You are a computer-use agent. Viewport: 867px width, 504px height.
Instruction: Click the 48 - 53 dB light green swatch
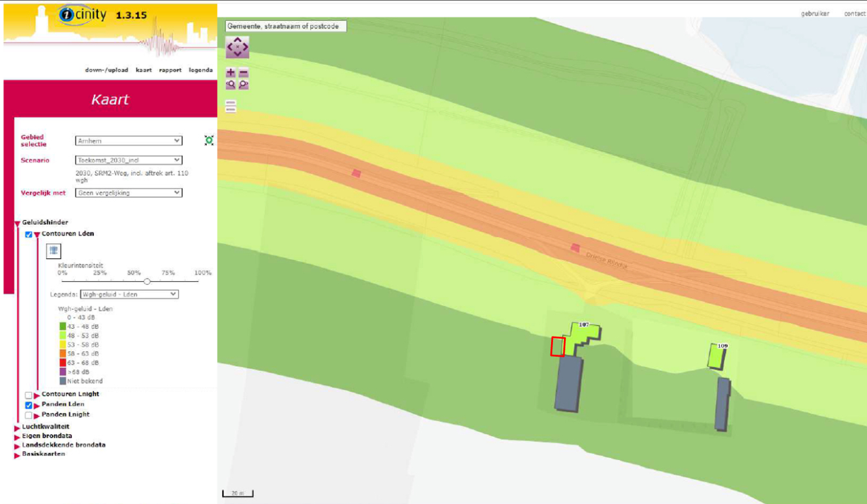point(63,336)
